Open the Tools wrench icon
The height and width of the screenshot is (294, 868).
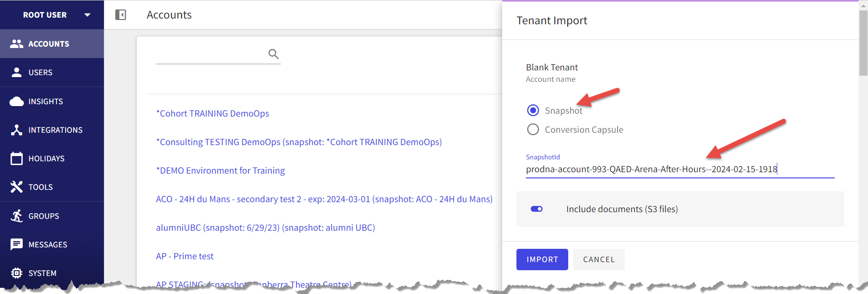pos(17,187)
